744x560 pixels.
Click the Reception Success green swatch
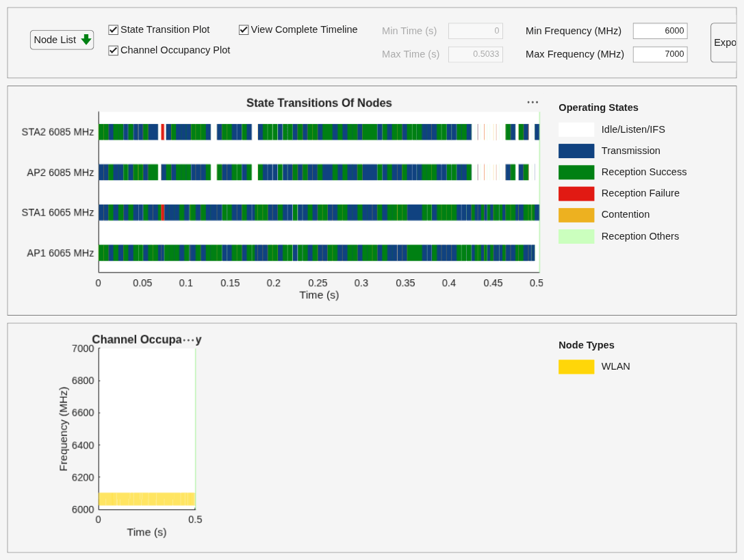click(576, 173)
